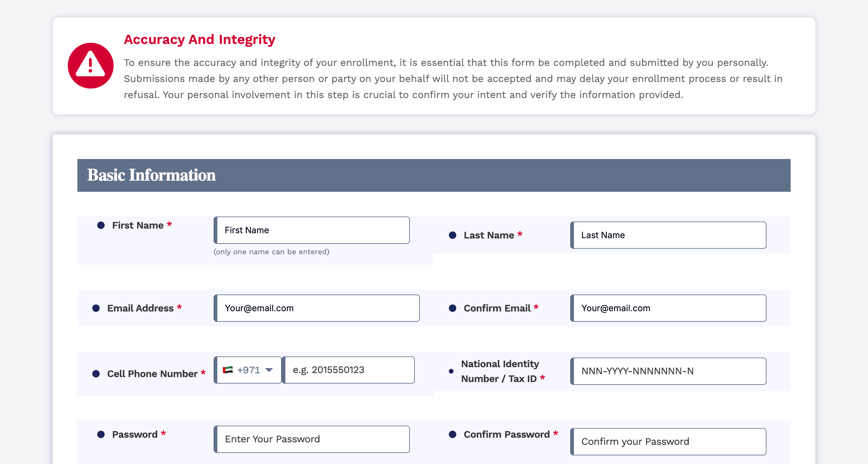The width and height of the screenshot is (868, 464).
Task: Click the bullet beside Cell Phone Number
Action: pos(96,374)
